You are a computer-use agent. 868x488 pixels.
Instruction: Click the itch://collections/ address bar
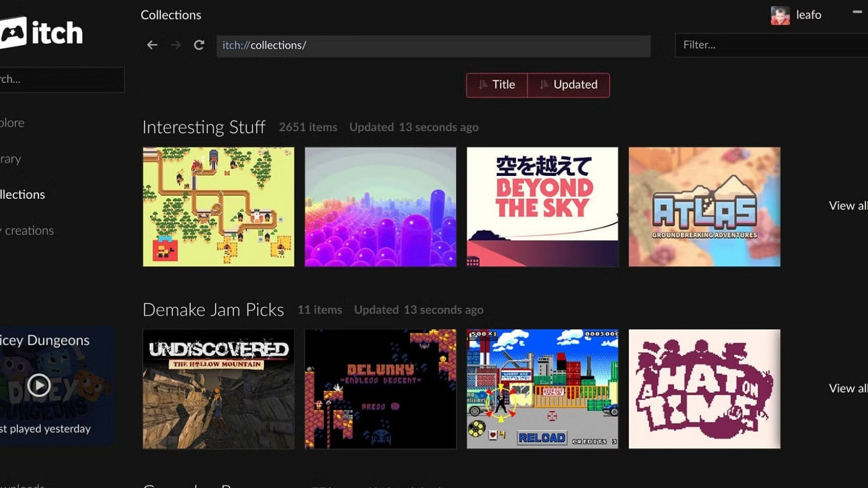click(433, 45)
